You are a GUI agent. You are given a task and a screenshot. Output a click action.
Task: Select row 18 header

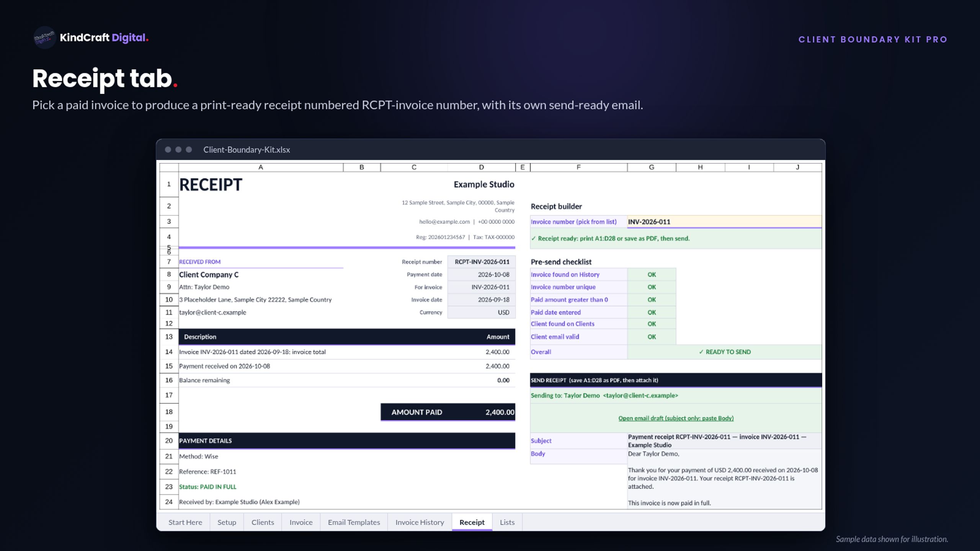point(169,412)
